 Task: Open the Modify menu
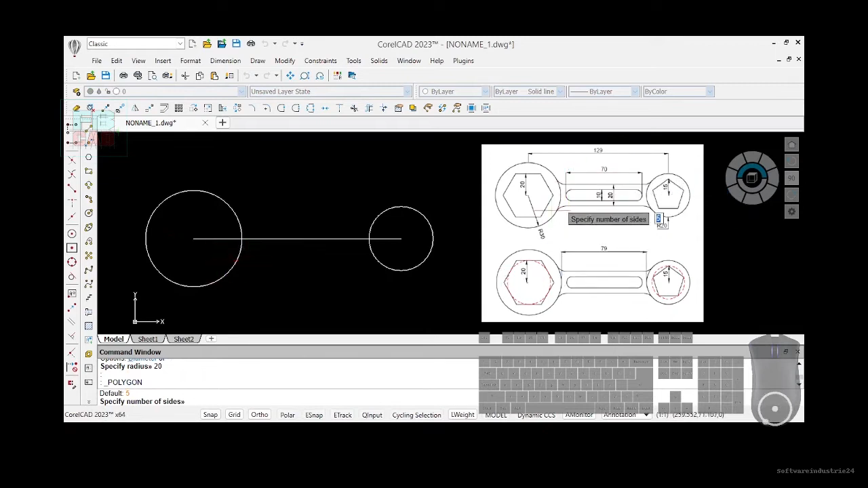coord(284,61)
